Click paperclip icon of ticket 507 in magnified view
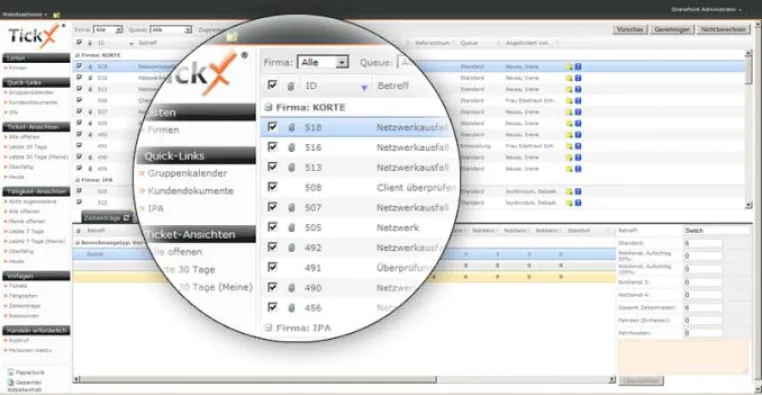 pos(291,207)
